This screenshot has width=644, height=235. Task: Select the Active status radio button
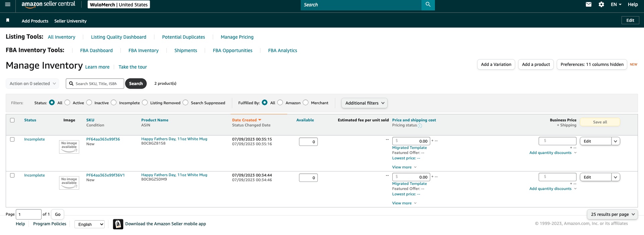pyautogui.click(x=67, y=103)
